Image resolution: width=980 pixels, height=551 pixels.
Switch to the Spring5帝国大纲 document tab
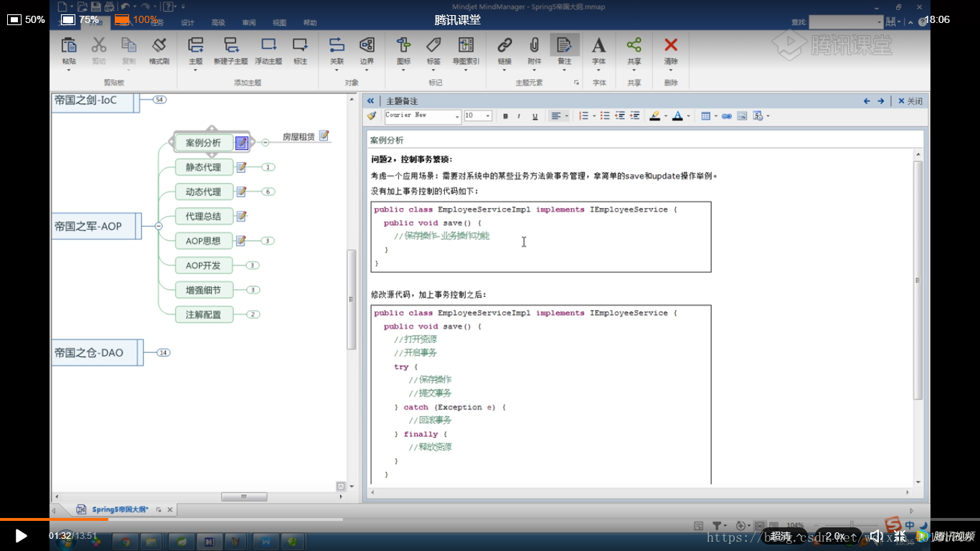click(119, 509)
